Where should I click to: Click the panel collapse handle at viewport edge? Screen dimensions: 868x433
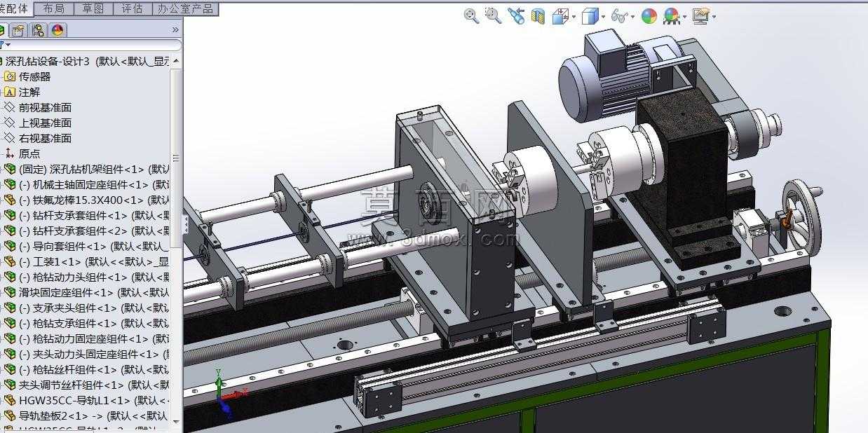186,224
